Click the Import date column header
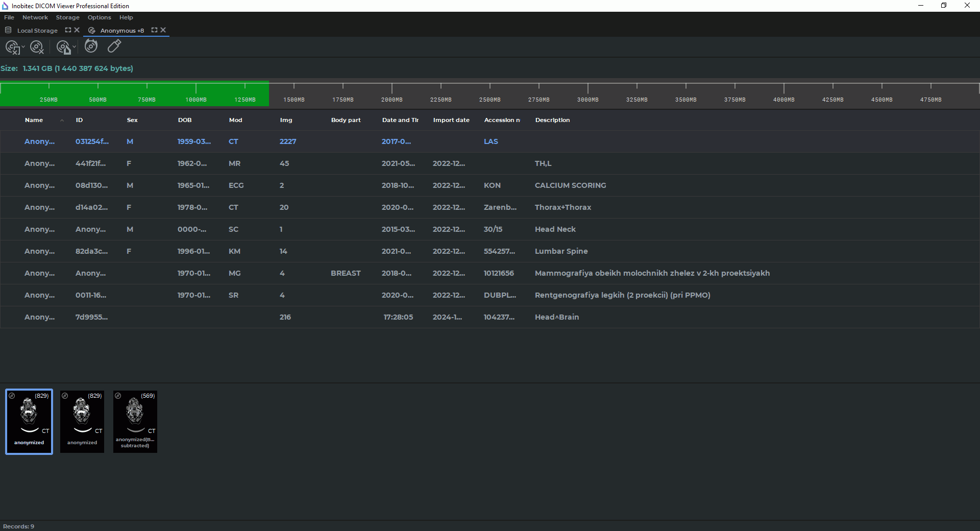Screen dimensions: 980x531 click(451, 120)
